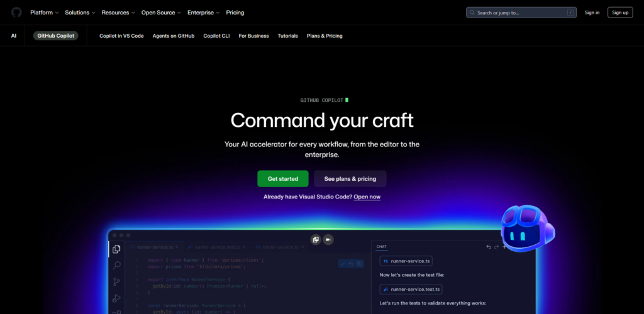644x314 pixels.
Task: Select the AI item in the sub-navigation
Action: (x=14, y=36)
